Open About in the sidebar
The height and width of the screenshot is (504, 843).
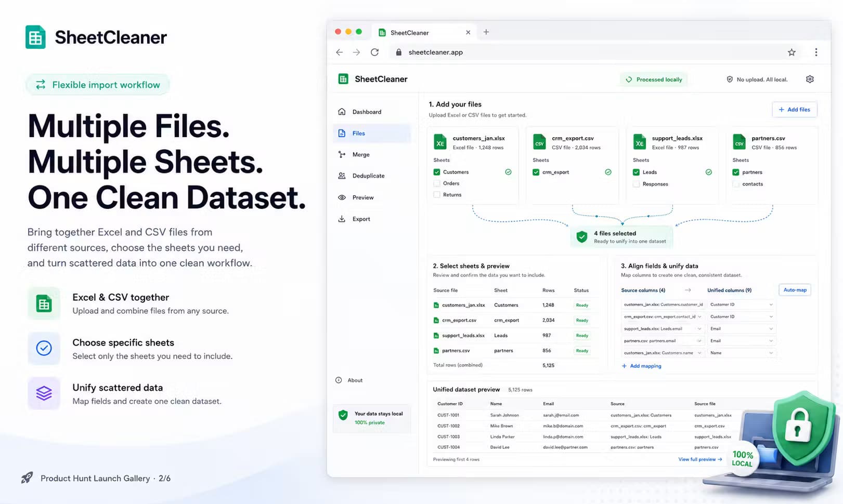pos(349,380)
